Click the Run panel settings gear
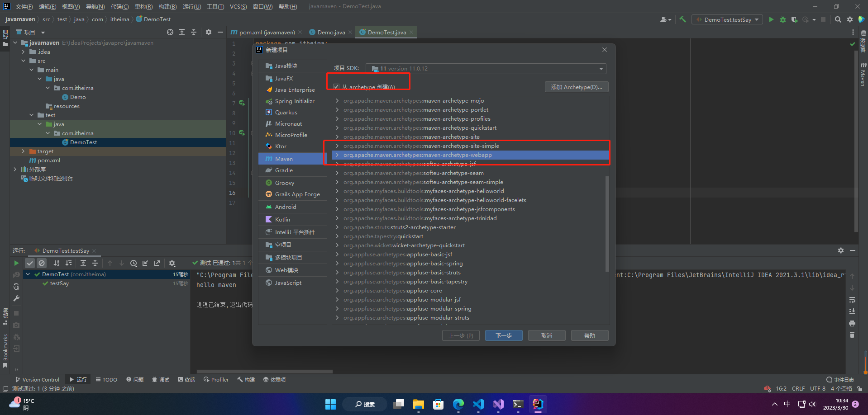868x415 pixels. click(x=840, y=250)
